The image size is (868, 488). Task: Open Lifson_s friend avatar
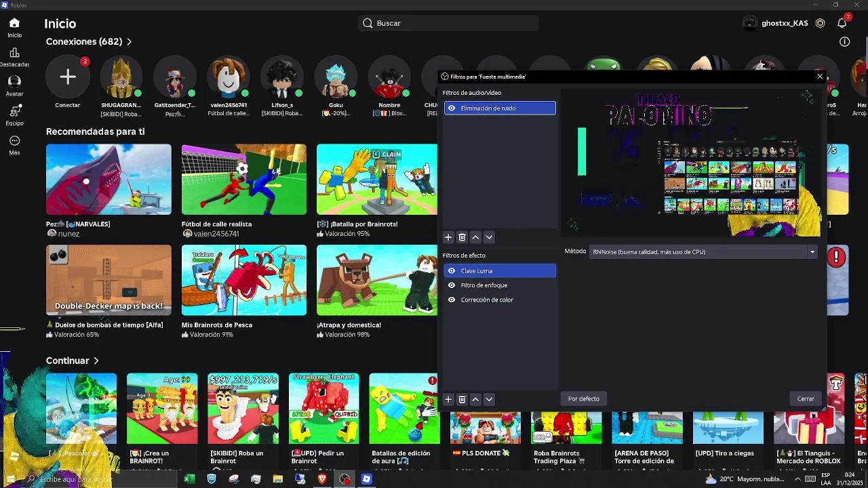pos(282,77)
